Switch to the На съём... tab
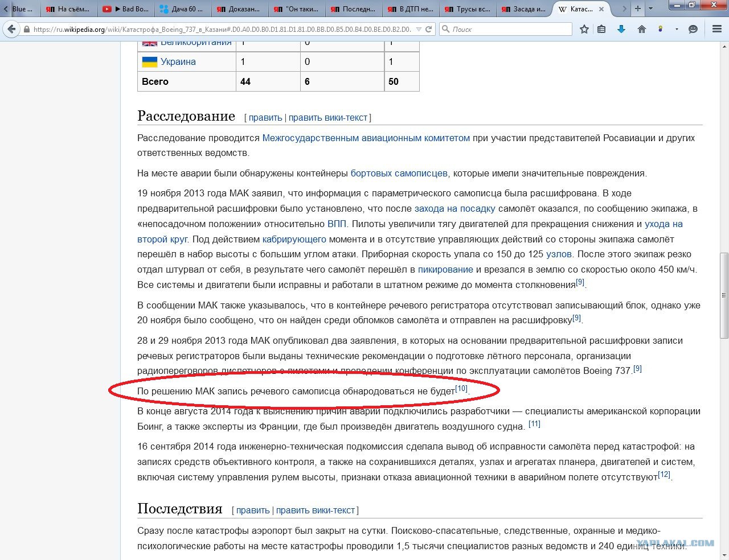 [x=69, y=9]
